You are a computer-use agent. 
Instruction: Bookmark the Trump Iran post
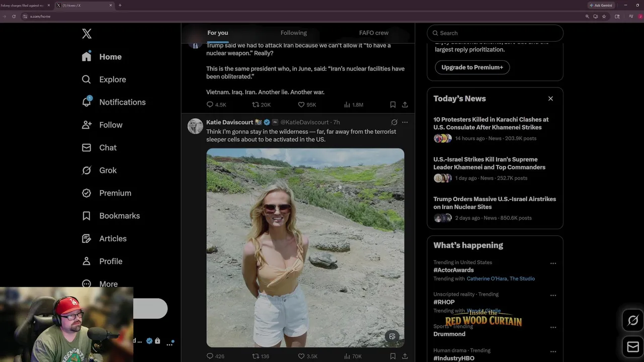(x=392, y=105)
